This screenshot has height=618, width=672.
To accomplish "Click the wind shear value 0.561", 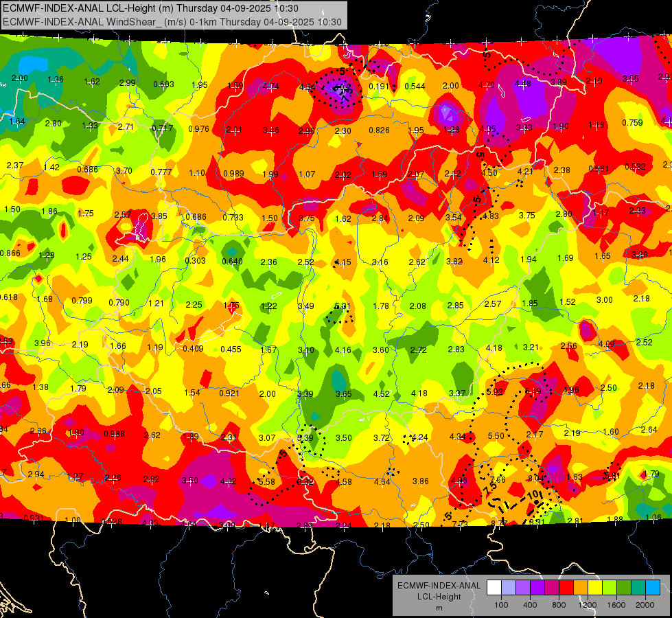I will [599, 168].
